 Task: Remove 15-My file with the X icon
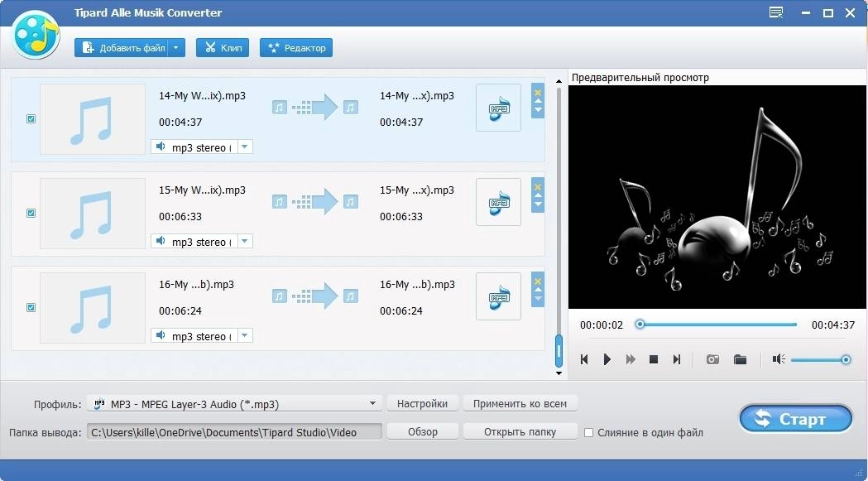click(538, 187)
